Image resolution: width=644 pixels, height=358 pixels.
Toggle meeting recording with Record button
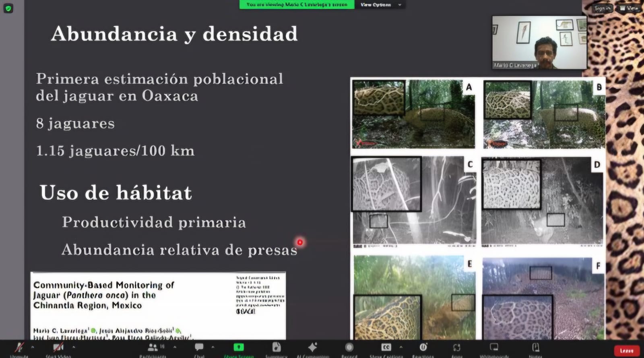click(x=349, y=348)
